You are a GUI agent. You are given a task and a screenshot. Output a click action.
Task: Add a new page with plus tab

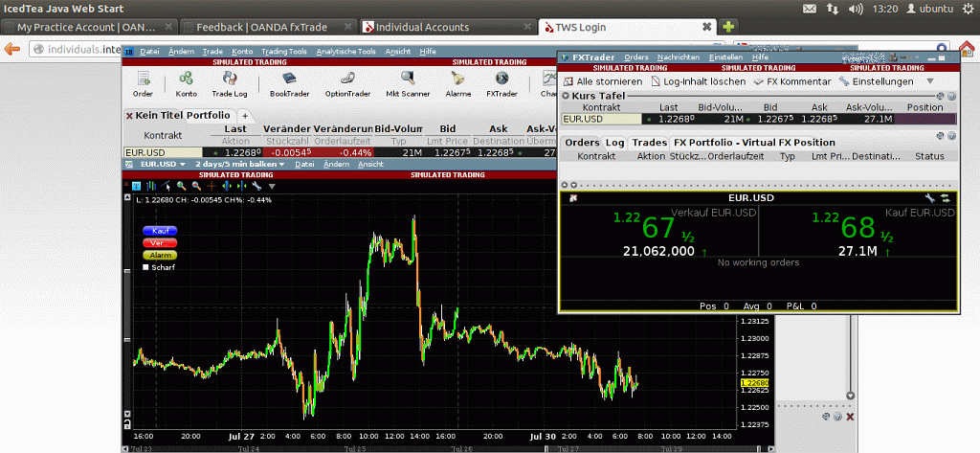coord(244,115)
